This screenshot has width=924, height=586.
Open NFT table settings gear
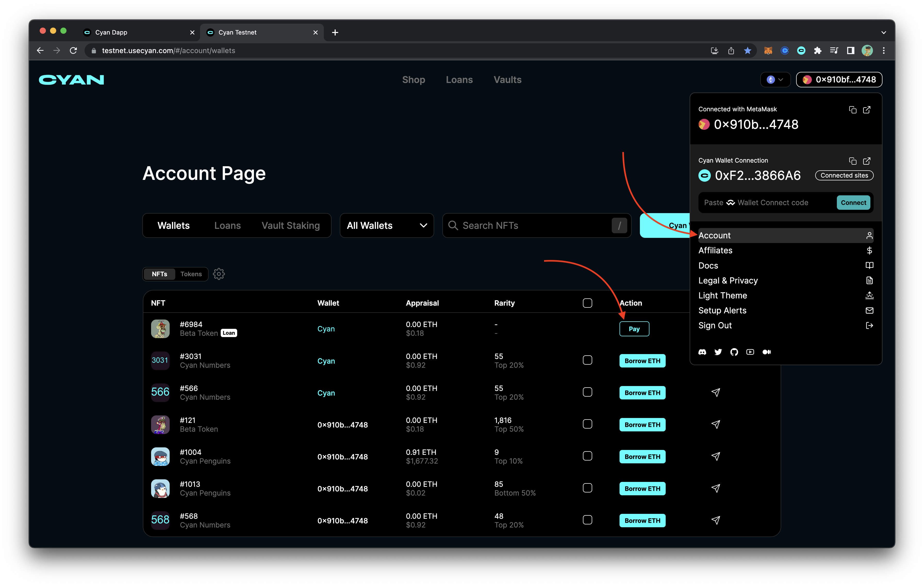[x=219, y=274]
